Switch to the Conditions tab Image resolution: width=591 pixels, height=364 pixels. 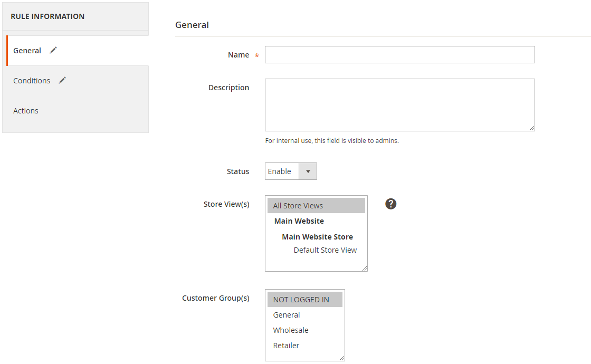click(x=32, y=81)
